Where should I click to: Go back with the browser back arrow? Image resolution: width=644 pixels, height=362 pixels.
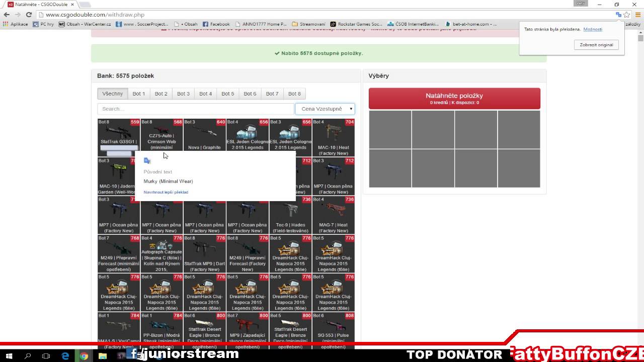pyautogui.click(x=6, y=15)
